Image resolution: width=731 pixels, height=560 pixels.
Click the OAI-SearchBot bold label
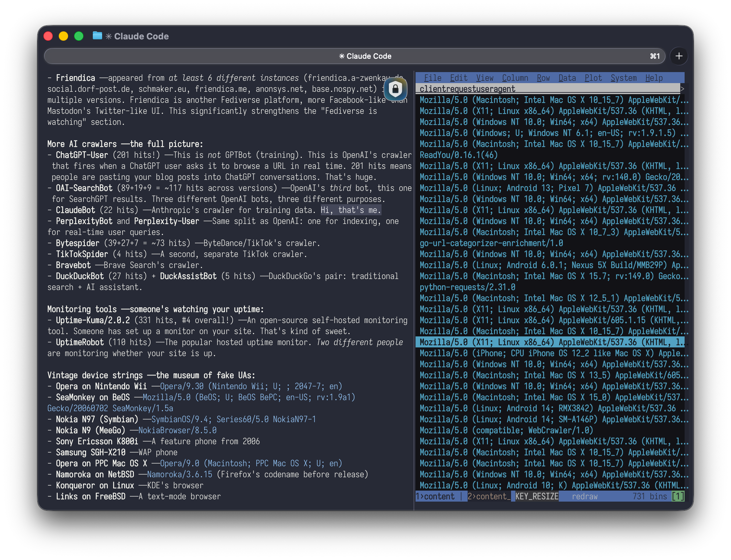(84, 188)
